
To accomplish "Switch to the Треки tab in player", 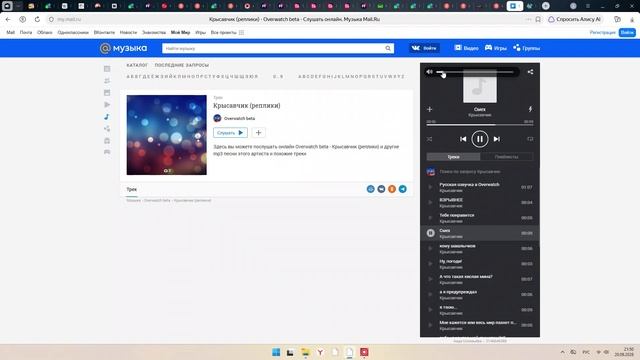I will (x=453, y=157).
